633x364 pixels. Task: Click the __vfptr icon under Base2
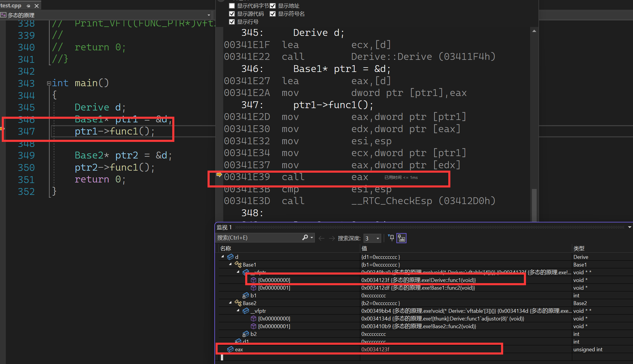coord(246,311)
